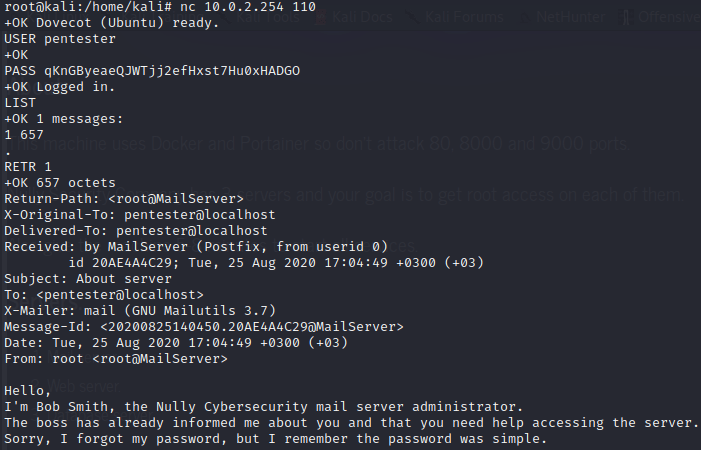The image size is (701, 450).
Task: Click the Kali Forums bookmark icon
Action: pos(412,17)
